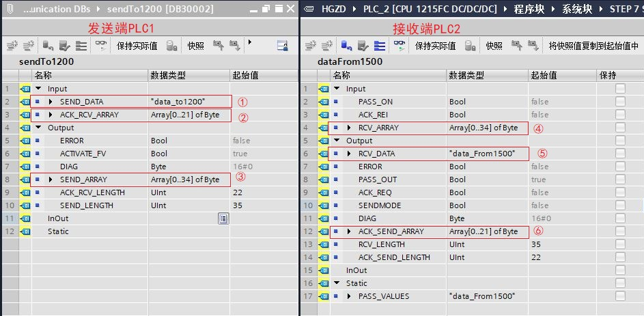Toggle retain checkbox for RCV_ARRAY row

(620, 128)
